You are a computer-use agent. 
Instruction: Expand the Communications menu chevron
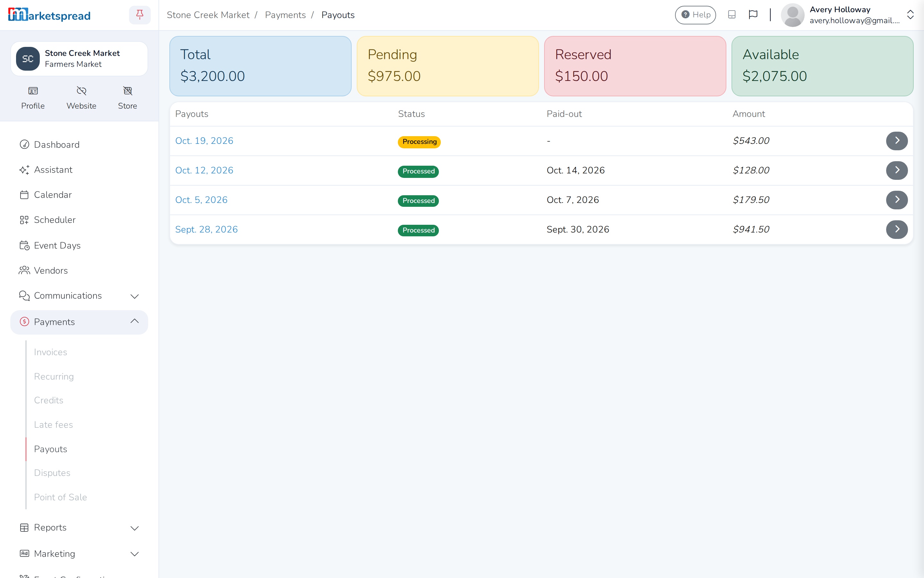(134, 296)
